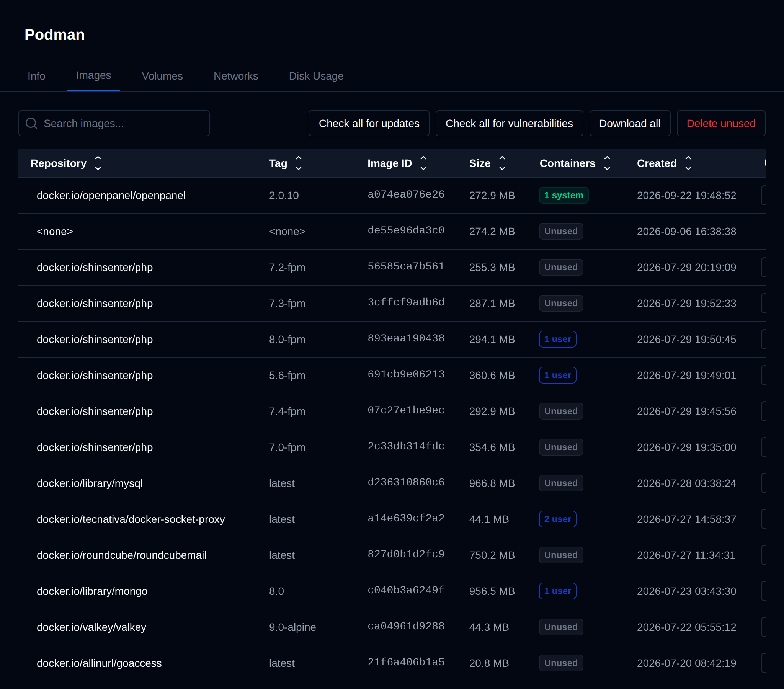784x689 pixels.
Task: Click the 750.2 MB size value
Action: coord(492,555)
